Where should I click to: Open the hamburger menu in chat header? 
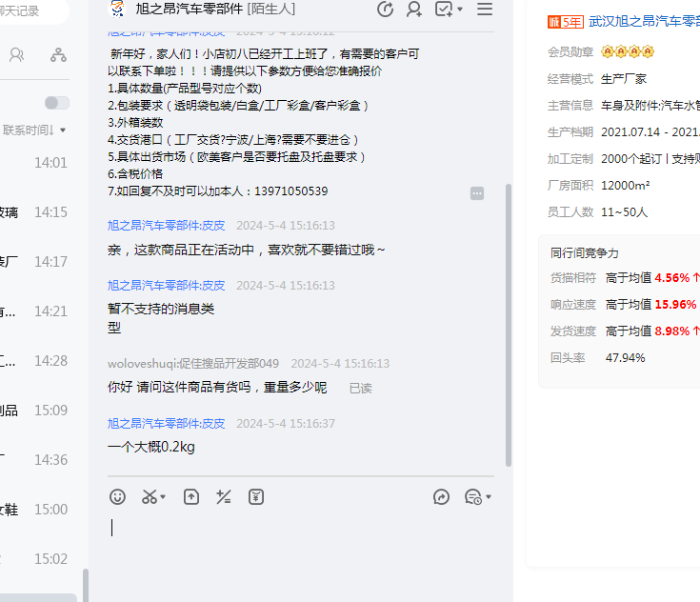coord(485,10)
